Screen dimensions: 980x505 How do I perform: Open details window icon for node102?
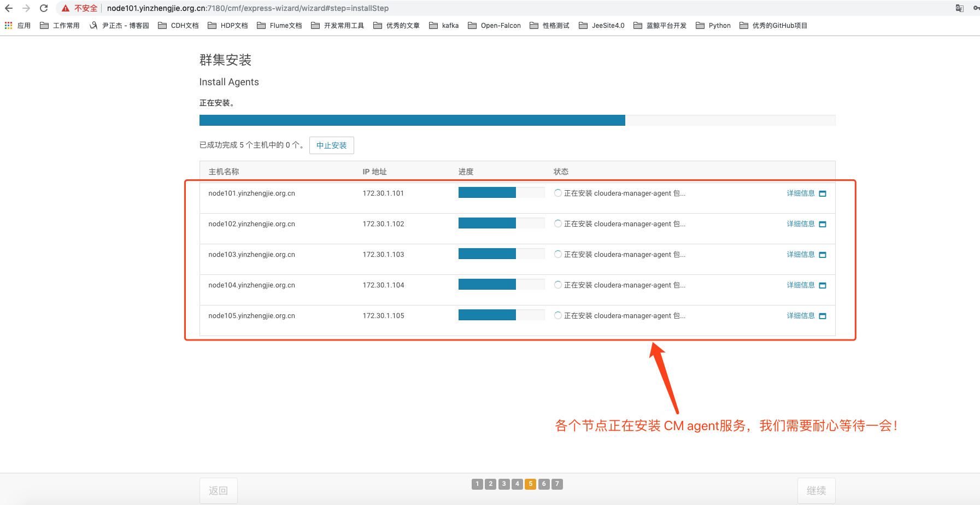[x=823, y=224]
